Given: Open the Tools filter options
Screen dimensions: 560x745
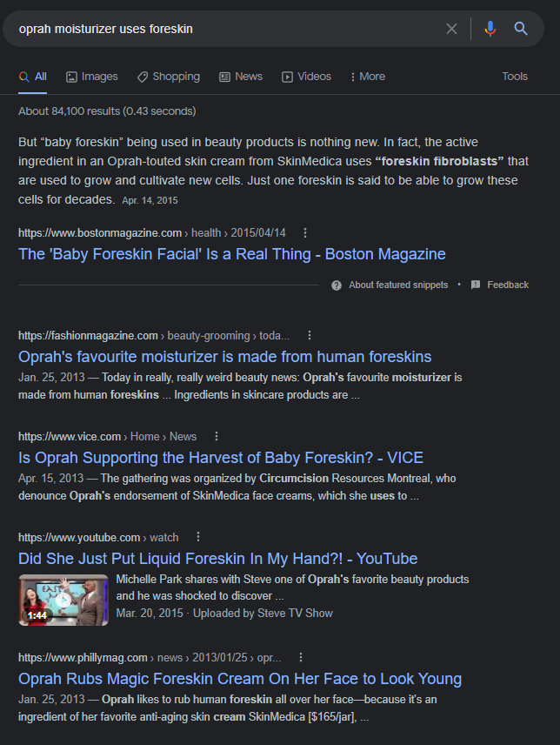Looking at the screenshot, I should 515,77.
